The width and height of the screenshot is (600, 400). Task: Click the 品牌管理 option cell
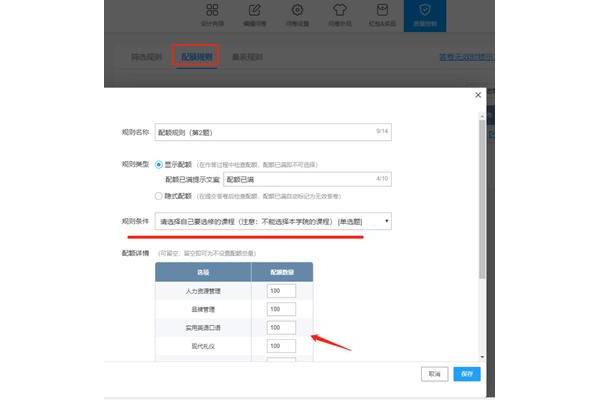click(x=203, y=309)
